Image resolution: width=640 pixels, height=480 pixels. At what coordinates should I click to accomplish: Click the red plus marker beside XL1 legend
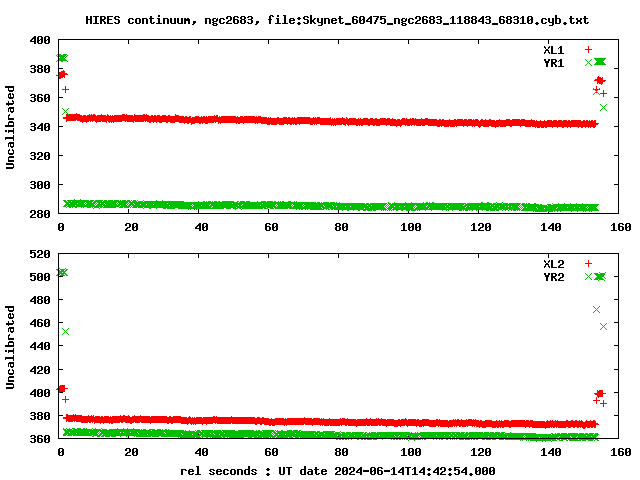pos(588,49)
